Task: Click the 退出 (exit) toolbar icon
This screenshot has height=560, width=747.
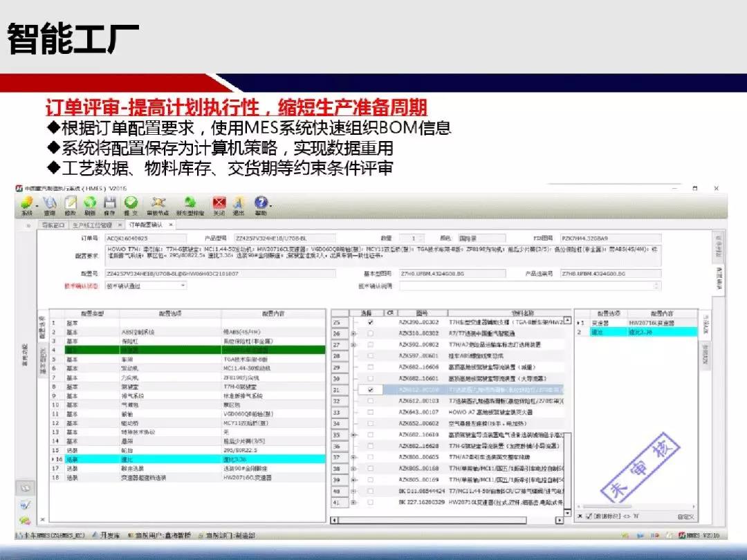Action: tap(239, 203)
